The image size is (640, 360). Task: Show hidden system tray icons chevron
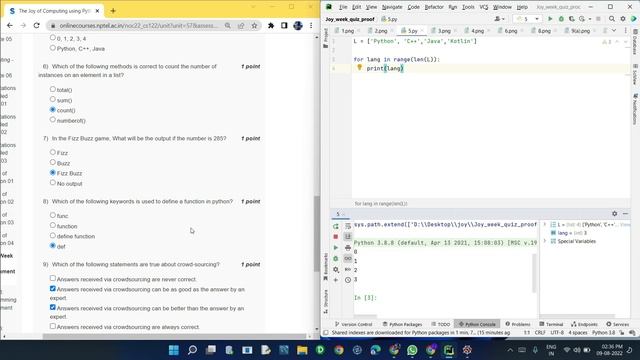[510, 350]
